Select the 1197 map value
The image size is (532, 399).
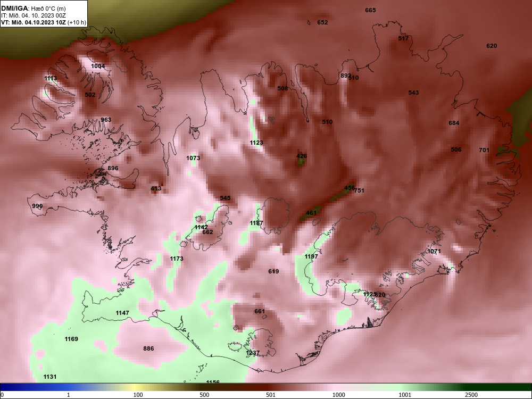click(311, 256)
